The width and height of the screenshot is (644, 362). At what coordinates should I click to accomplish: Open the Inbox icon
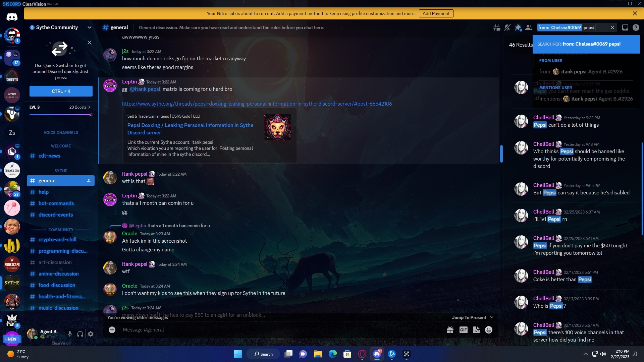coord(625,28)
